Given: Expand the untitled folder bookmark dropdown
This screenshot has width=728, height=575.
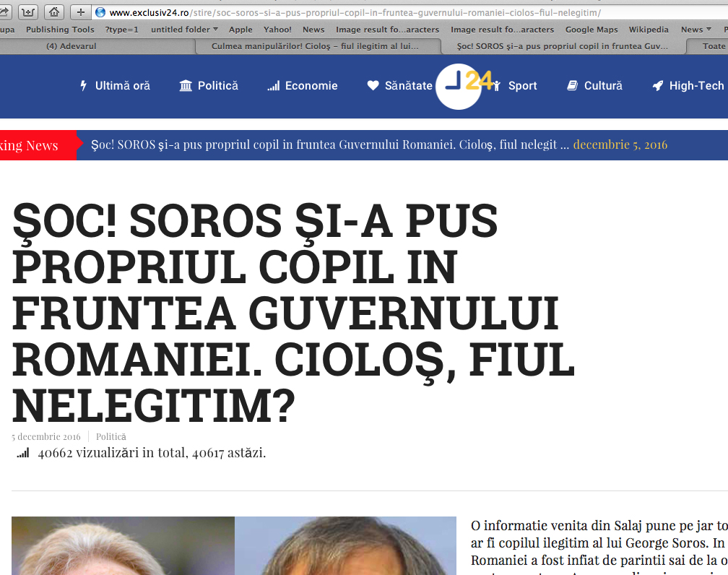Looking at the screenshot, I should (184, 30).
